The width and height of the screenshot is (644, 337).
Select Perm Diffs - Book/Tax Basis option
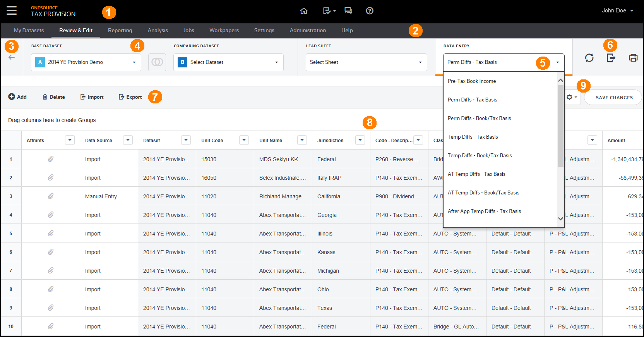500,118
